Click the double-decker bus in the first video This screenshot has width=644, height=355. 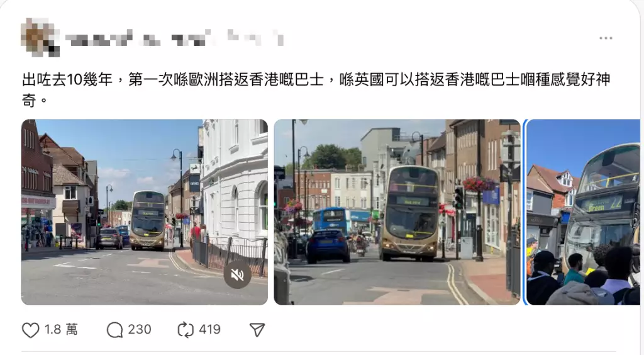click(x=147, y=220)
